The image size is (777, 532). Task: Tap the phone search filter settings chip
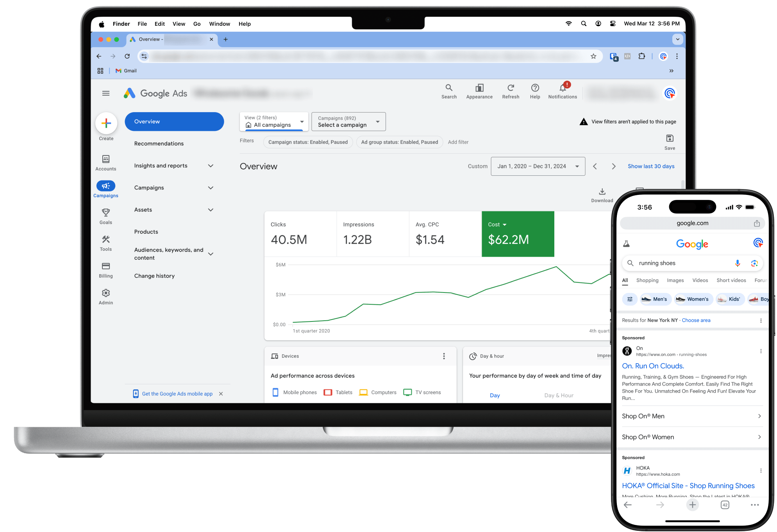(x=630, y=299)
